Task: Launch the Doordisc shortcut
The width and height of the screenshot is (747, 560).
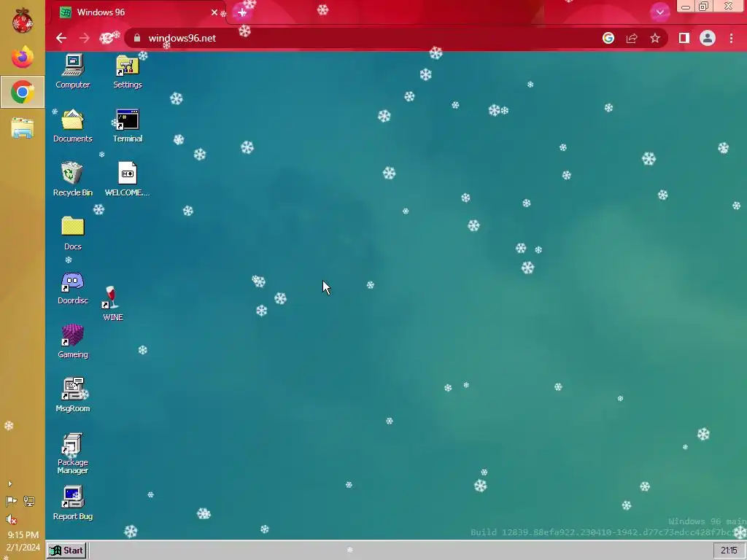Action: click(x=72, y=287)
